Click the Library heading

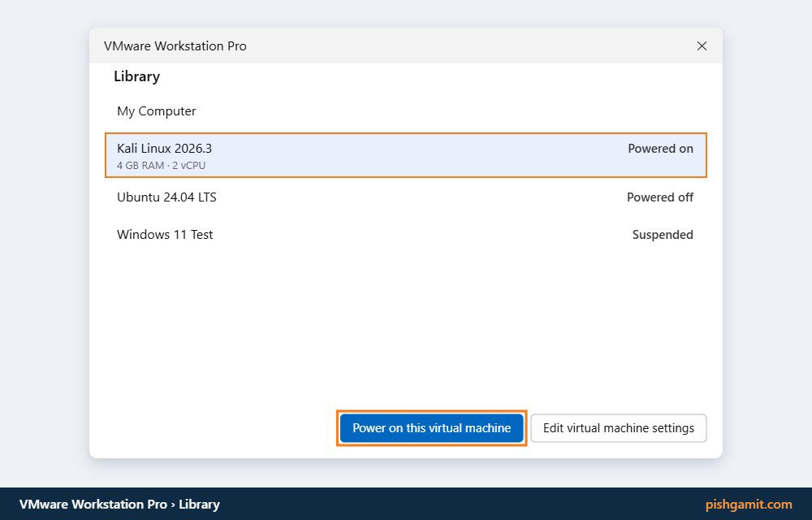[x=136, y=76]
